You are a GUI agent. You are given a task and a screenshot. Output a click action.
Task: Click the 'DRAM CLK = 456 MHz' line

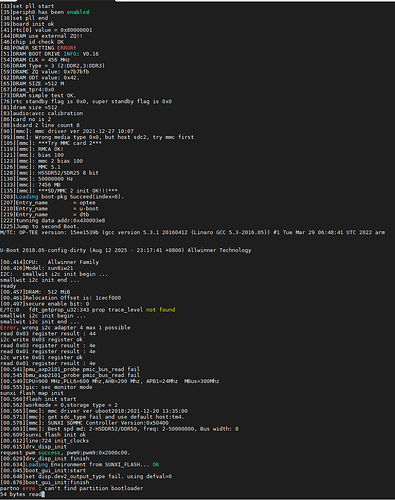pyautogui.click(x=35, y=60)
